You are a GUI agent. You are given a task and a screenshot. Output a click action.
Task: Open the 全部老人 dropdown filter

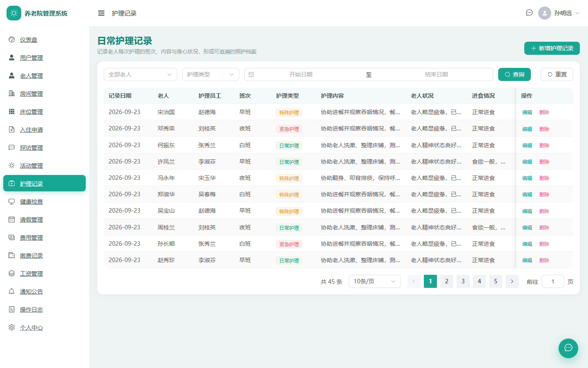coord(140,74)
